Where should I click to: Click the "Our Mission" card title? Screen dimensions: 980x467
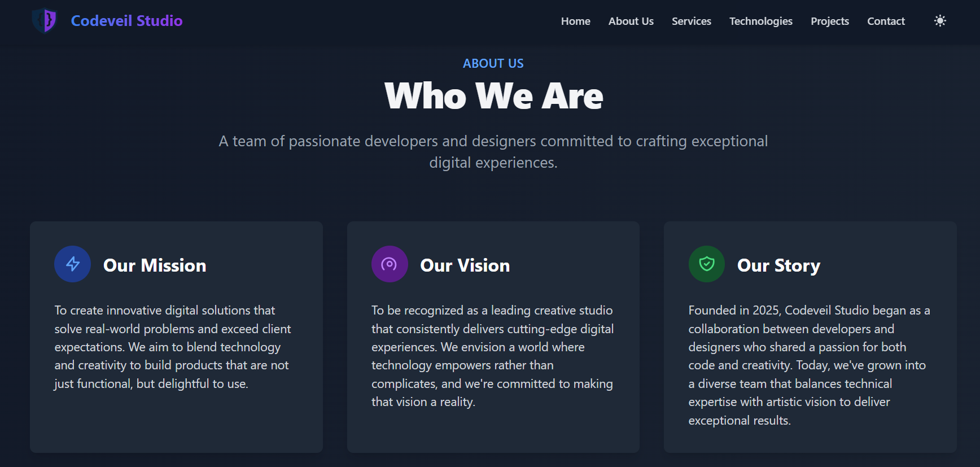155,265
